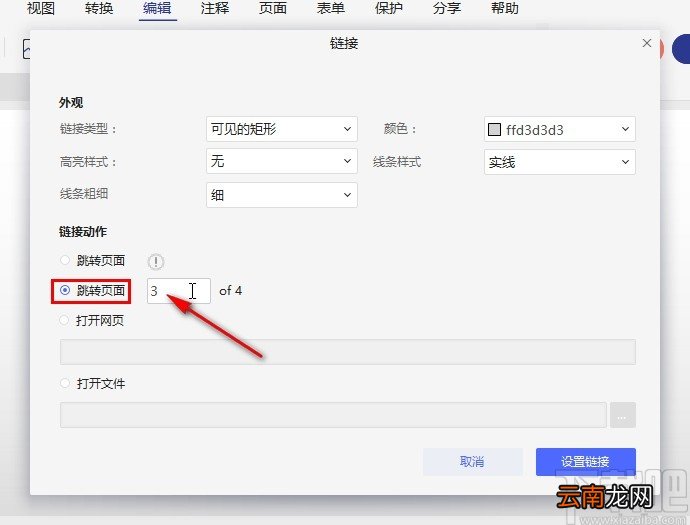Select the first 跳转页面 radio button
This screenshot has width=690, height=525.
[65, 260]
